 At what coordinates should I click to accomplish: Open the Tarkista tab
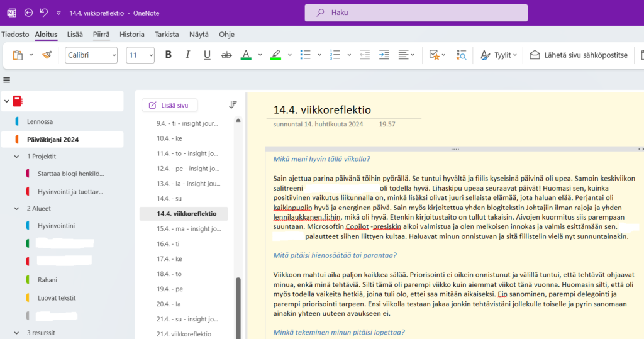[x=167, y=35]
